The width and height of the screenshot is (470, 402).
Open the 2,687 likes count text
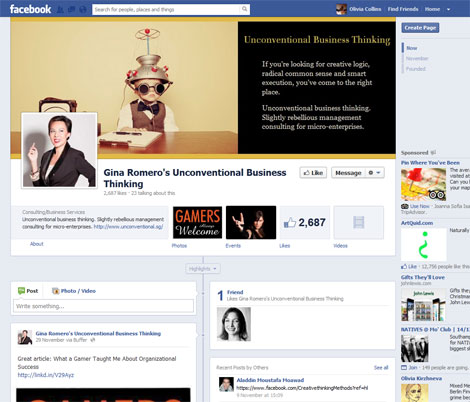tap(115, 193)
